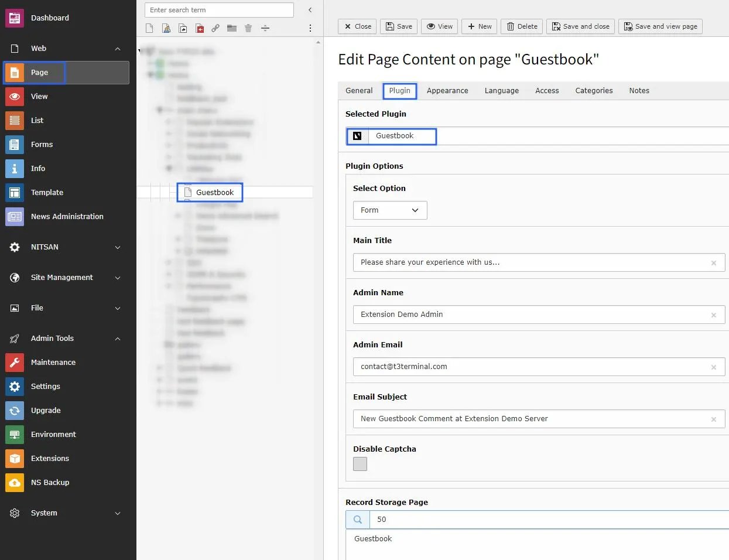Focus the Record Storage Page search input
The image size is (729, 560).
[549, 520]
